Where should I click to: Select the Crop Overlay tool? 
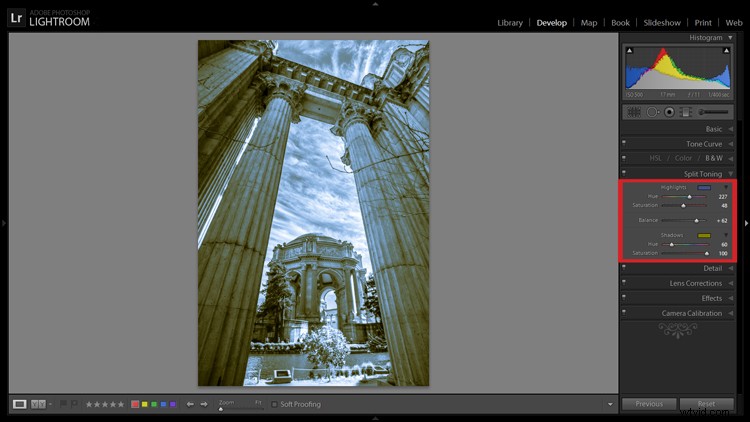pyautogui.click(x=634, y=112)
